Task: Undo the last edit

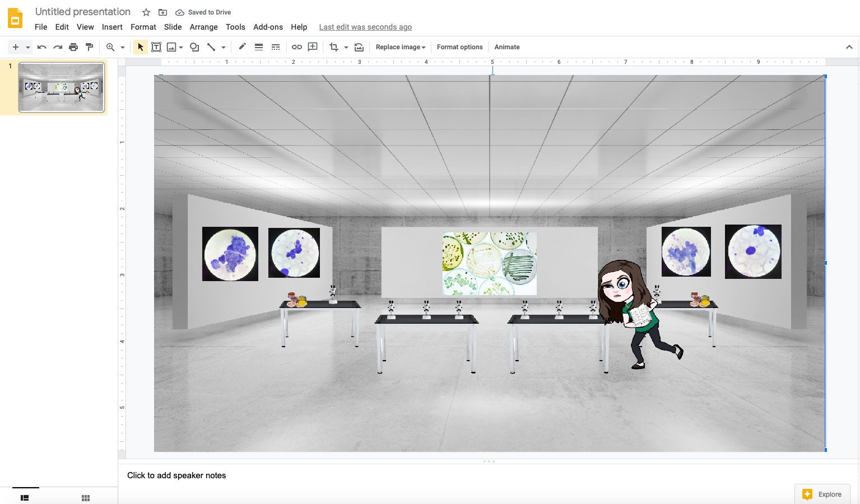Action: tap(41, 47)
